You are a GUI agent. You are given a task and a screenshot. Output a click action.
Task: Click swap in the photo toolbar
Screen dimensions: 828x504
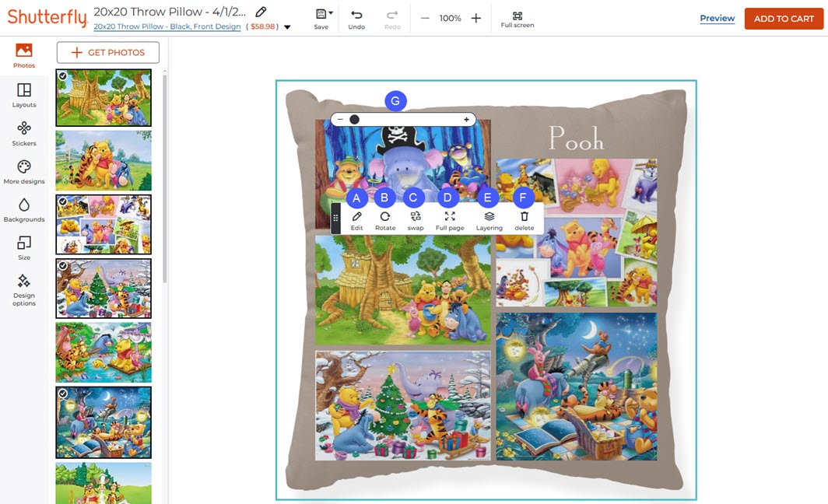pos(416,221)
